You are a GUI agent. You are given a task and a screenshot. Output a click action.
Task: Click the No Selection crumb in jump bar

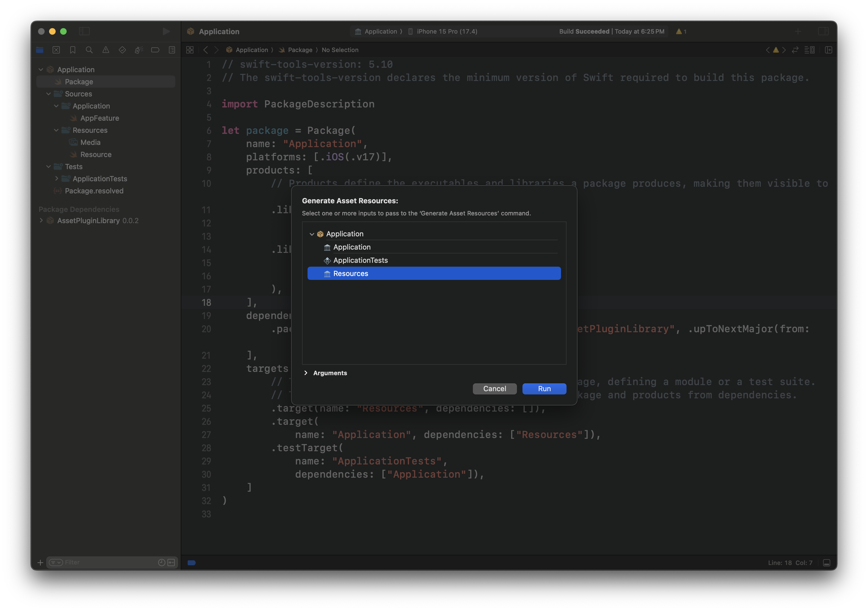click(x=340, y=50)
